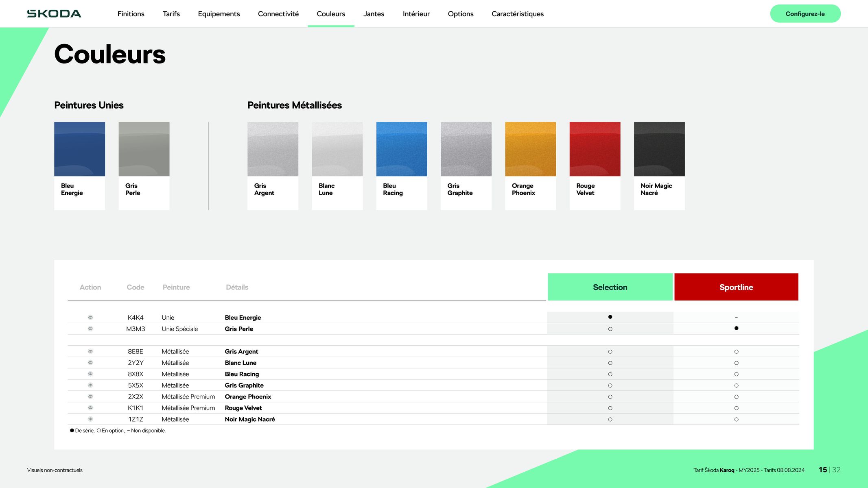Click the Orange Phoenix metallic swatch

pyautogui.click(x=531, y=149)
